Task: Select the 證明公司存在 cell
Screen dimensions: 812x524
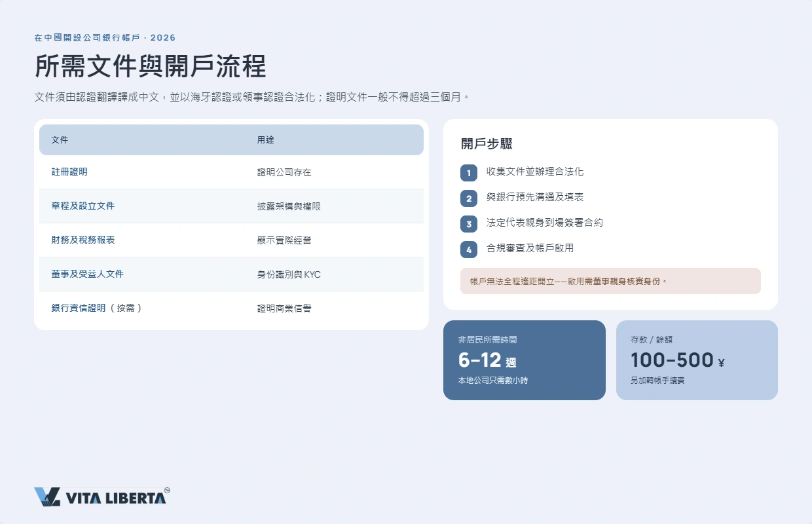Action: point(284,172)
